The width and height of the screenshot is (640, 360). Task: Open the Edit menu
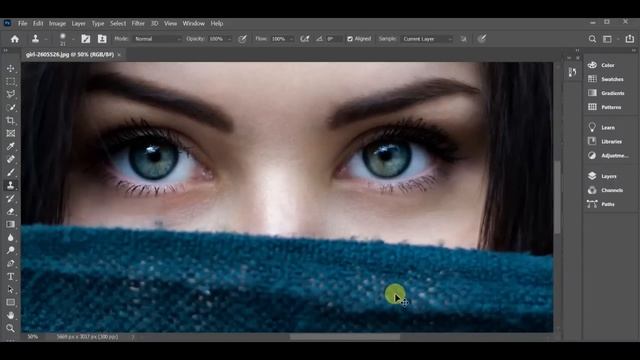(38, 23)
